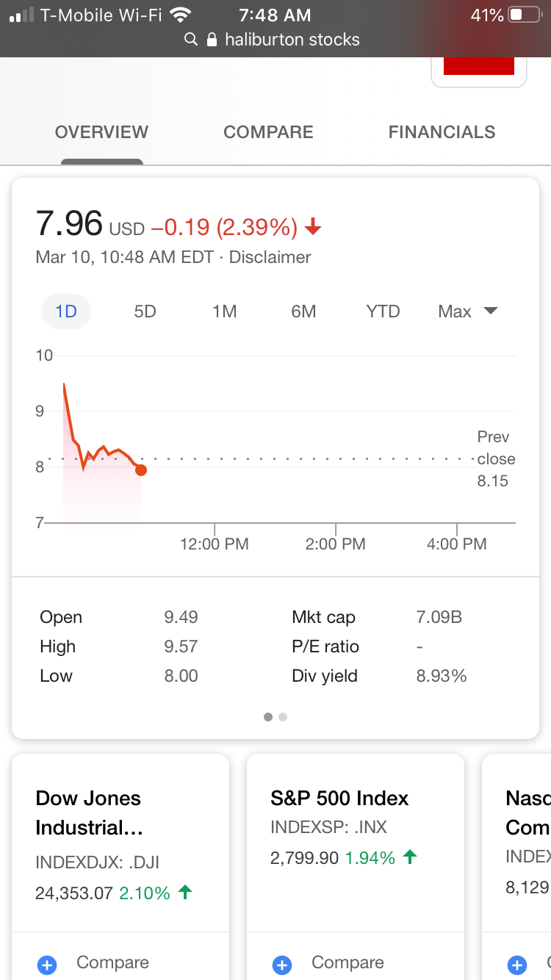Image resolution: width=551 pixels, height=980 pixels.
Task: Tap the green up arrow on Dow Jones card
Action: pyautogui.click(x=186, y=893)
